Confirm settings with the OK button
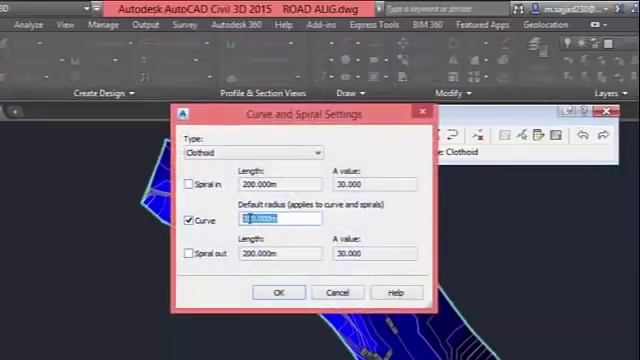This screenshot has height=360, width=640. pyautogui.click(x=279, y=293)
